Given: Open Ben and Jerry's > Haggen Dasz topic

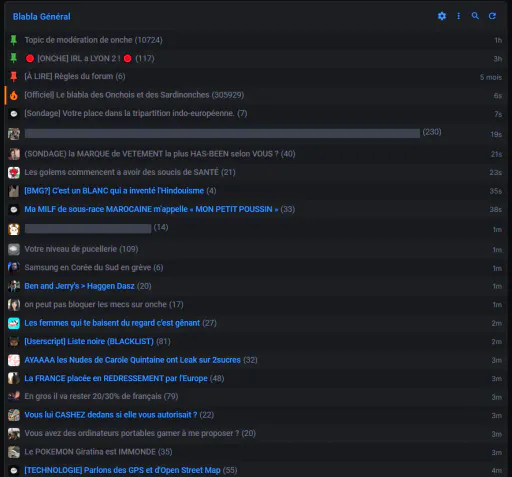Looking at the screenshot, I should (x=79, y=286).
